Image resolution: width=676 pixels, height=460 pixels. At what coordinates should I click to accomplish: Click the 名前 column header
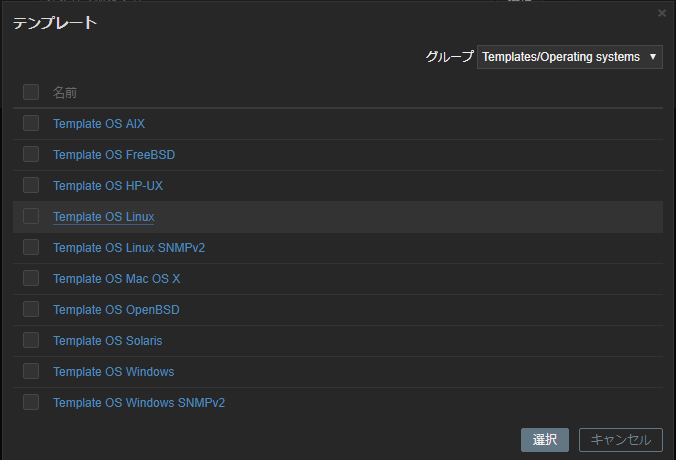tap(65, 93)
